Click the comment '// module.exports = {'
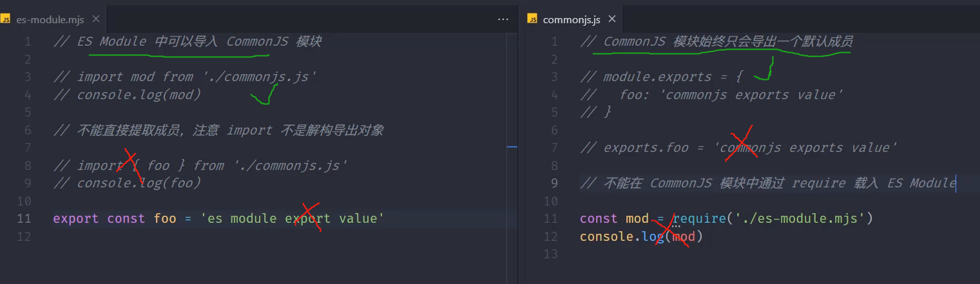The image size is (980, 284). pos(662,77)
